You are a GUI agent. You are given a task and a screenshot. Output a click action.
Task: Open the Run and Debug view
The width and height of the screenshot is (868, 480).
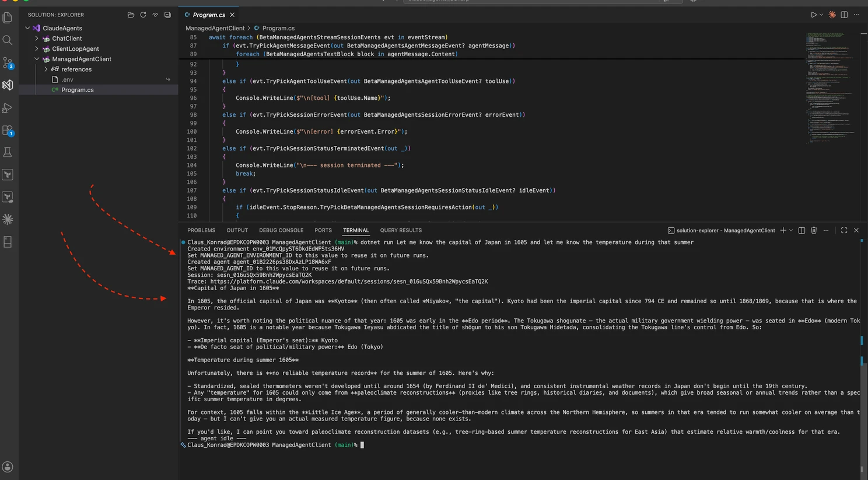point(8,108)
